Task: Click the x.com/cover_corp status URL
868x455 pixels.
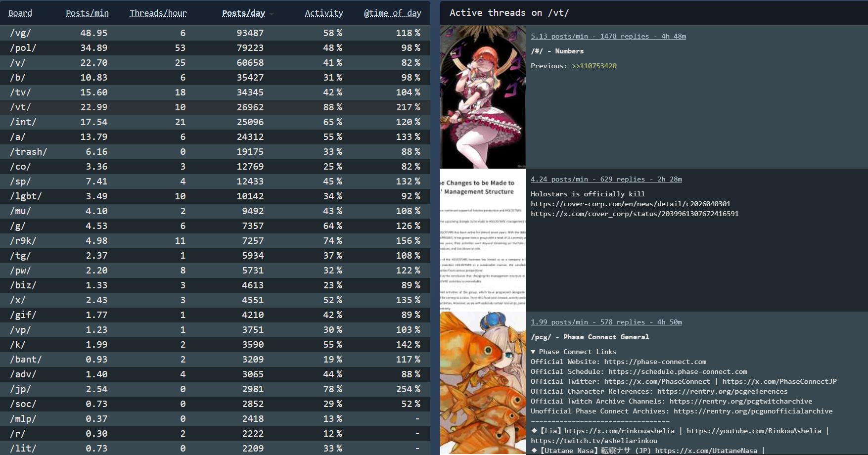Action: (x=635, y=214)
